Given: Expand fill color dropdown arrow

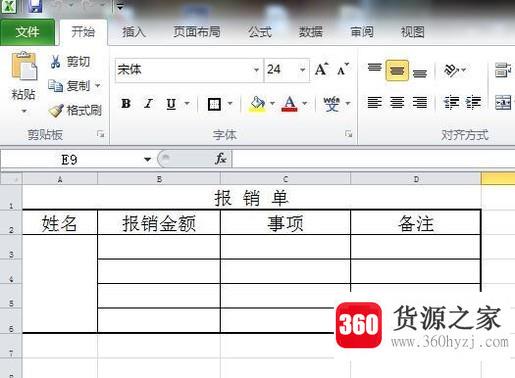Looking at the screenshot, I should coord(272,103).
